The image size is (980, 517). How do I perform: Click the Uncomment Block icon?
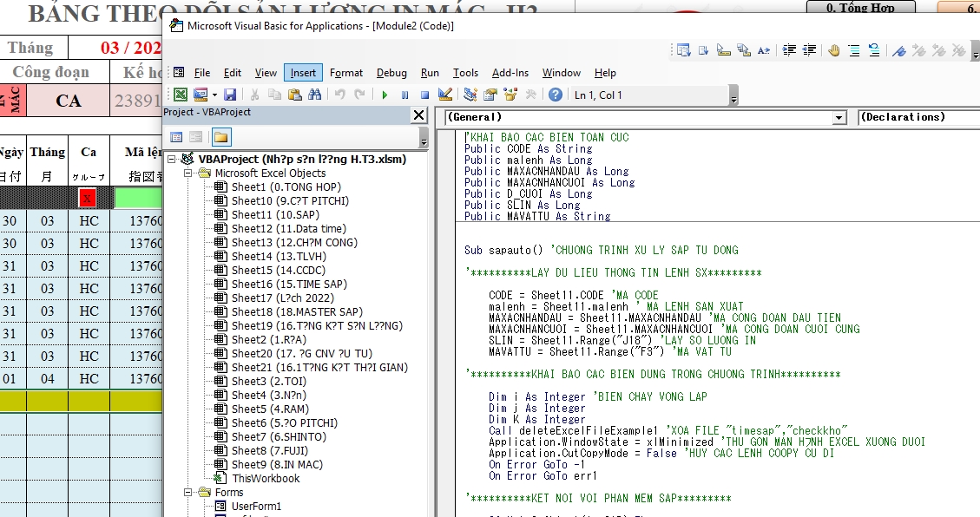(874, 50)
